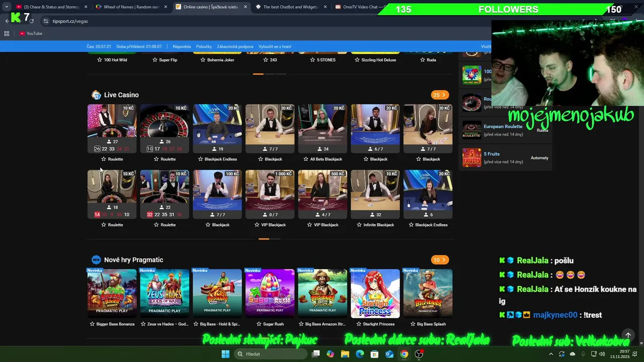Close the Online casino tab
The width and height of the screenshot is (644, 362).
tap(246, 7)
